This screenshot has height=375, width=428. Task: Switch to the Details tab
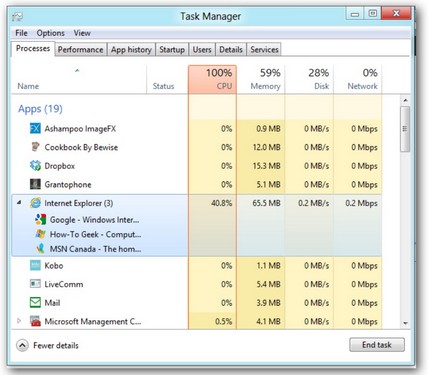coord(231,50)
